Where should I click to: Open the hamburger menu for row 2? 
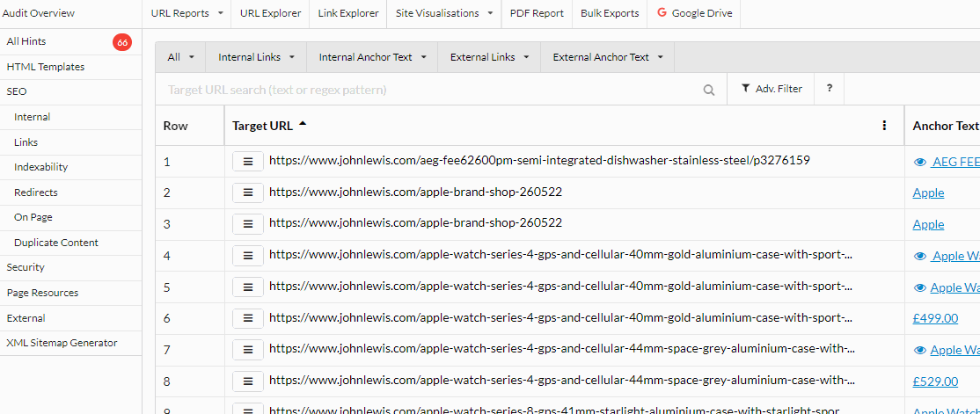(247, 192)
